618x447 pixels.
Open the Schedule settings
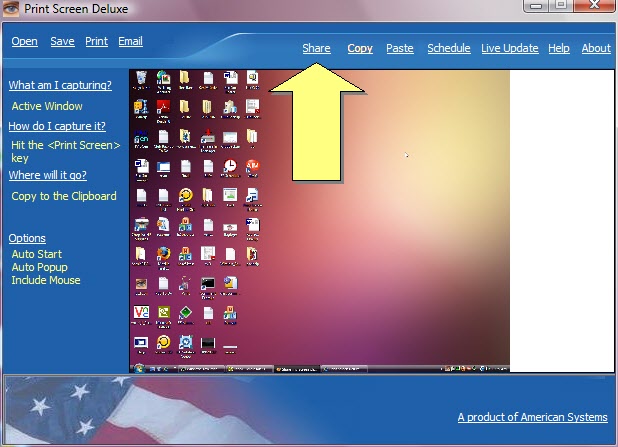pyautogui.click(x=449, y=48)
